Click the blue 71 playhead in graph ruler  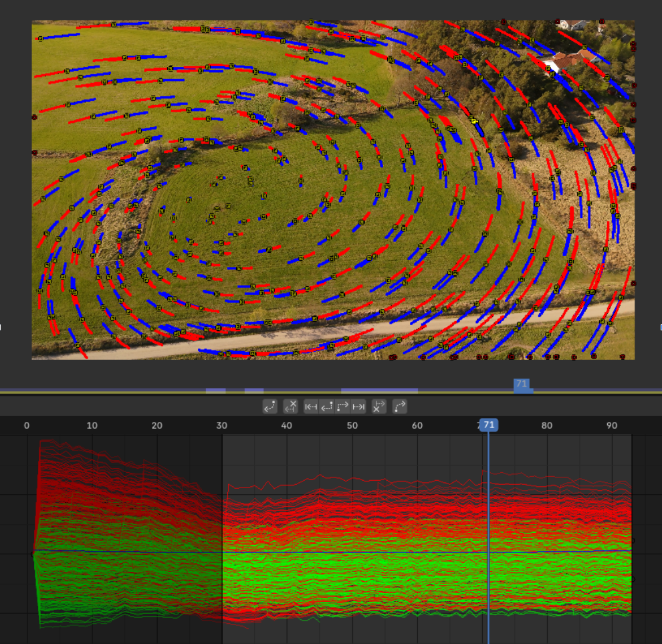point(489,425)
